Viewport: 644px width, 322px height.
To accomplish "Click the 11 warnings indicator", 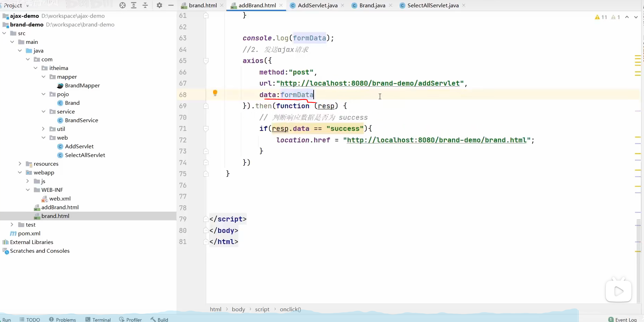I will coord(601,17).
